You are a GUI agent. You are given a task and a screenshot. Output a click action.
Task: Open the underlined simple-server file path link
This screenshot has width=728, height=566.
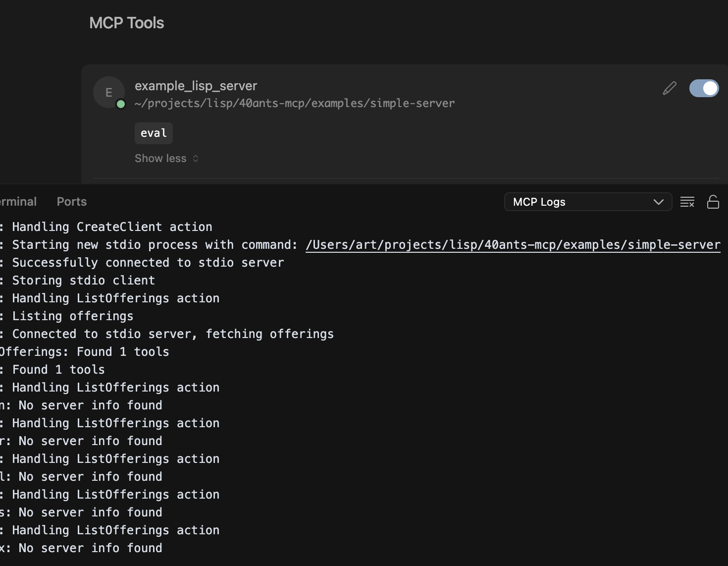[x=513, y=245]
